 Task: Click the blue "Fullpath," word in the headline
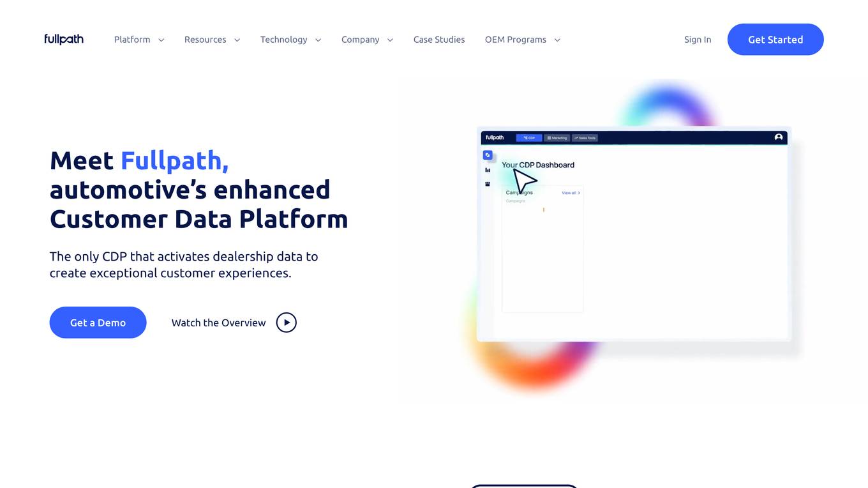[175, 160]
